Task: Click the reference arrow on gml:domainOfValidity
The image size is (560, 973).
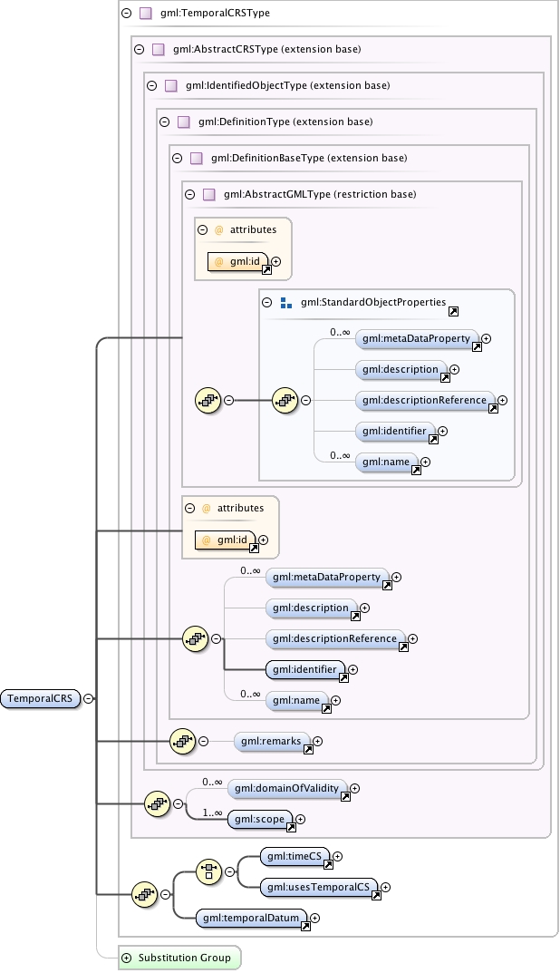Action: click(x=346, y=797)
